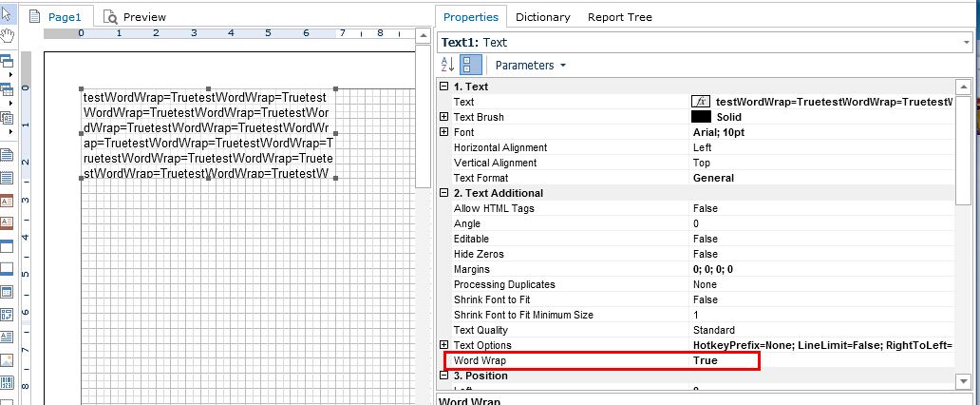The width and height of the screenshot is (980, 405).
Task: Select the arrow pointer tool
Action: pos(7,13)
